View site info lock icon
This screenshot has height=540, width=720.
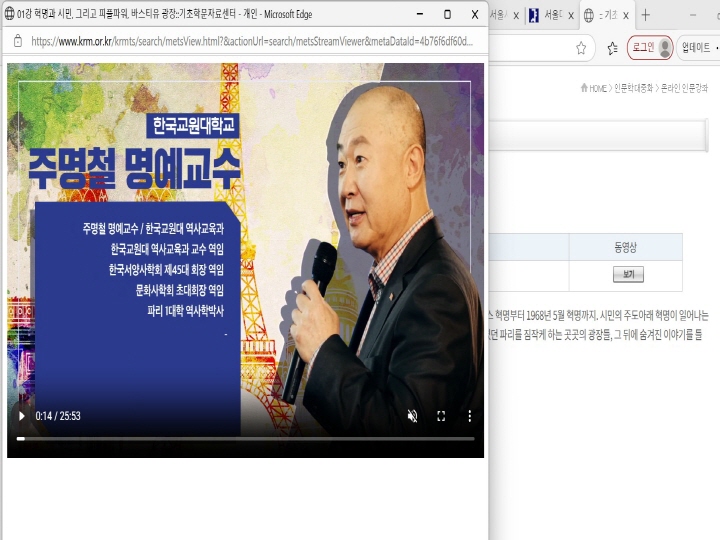[17, 41]
